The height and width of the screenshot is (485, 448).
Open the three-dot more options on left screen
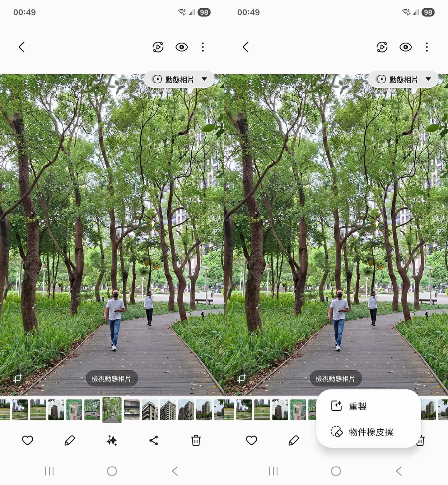[203, 47]
